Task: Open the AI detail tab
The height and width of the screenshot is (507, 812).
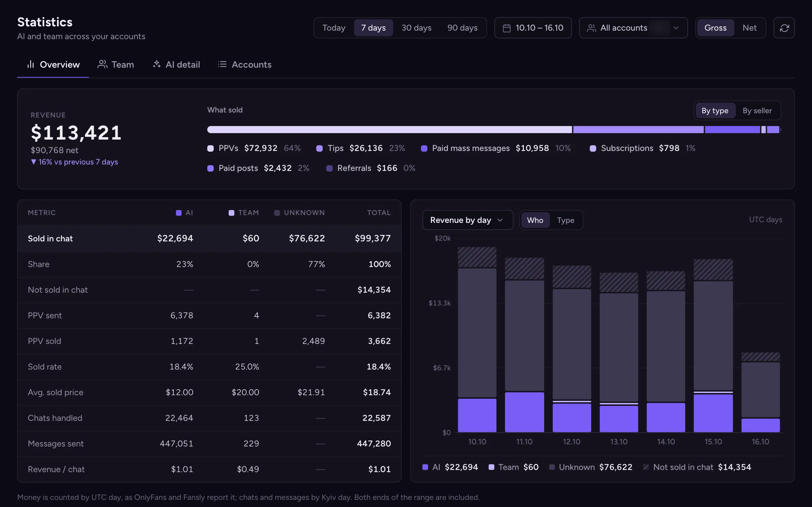Action: click(x=177, y=64)
